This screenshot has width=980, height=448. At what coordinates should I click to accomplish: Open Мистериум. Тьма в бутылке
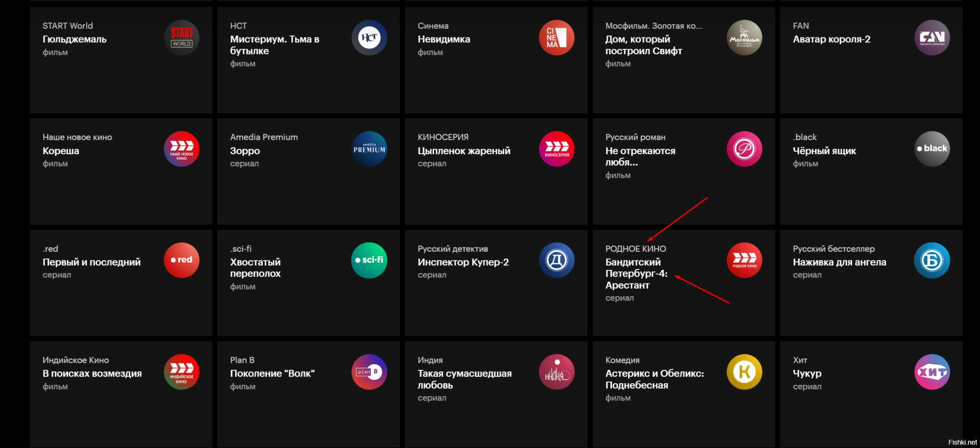275,45
